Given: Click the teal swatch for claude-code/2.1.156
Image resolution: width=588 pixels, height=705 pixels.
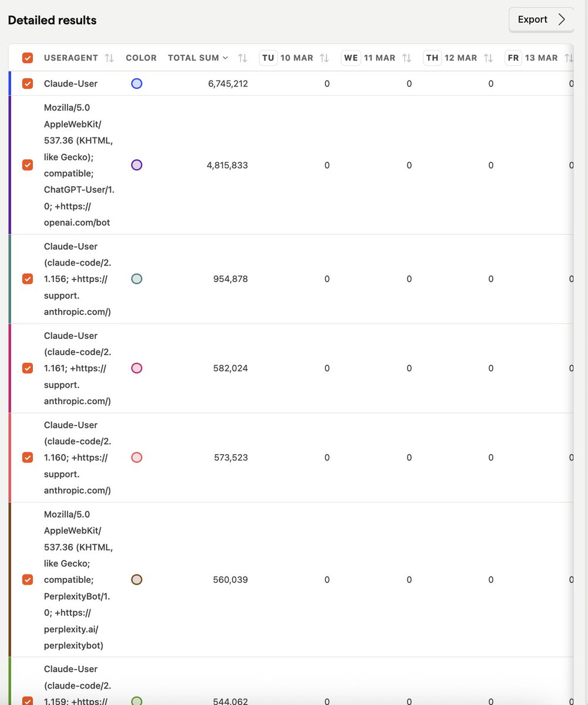Looking at the screenshot, I should coord(137,278).
